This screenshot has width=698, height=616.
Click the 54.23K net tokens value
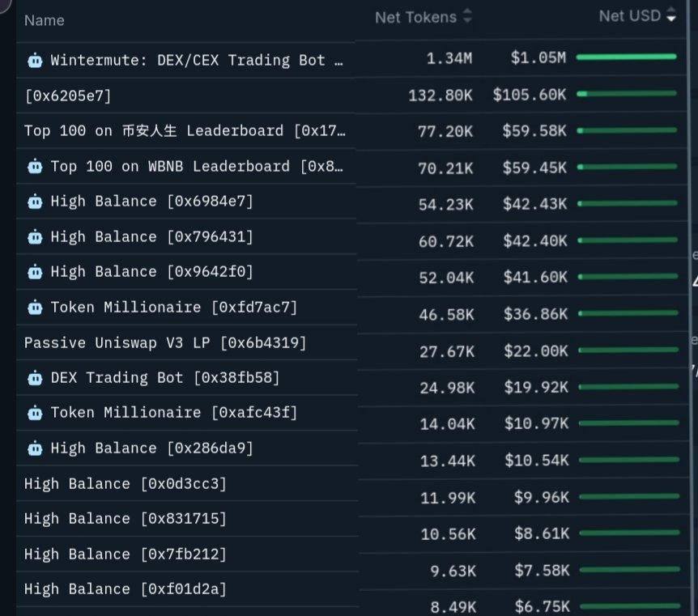point(445,204)
